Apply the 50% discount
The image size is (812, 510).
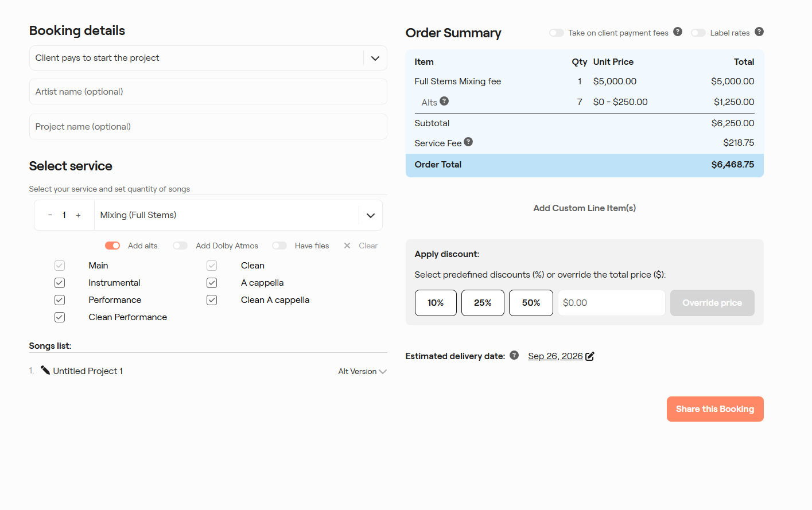click(531, 303)
